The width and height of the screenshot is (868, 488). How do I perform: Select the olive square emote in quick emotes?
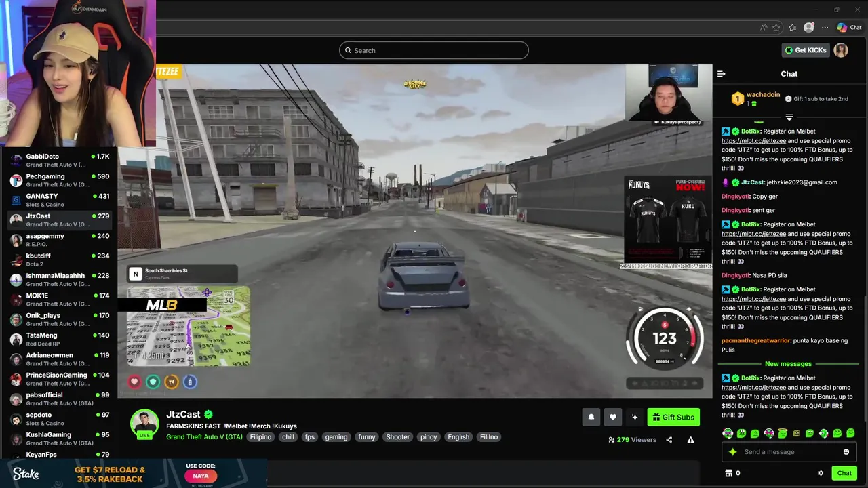(x=796, y=433)
